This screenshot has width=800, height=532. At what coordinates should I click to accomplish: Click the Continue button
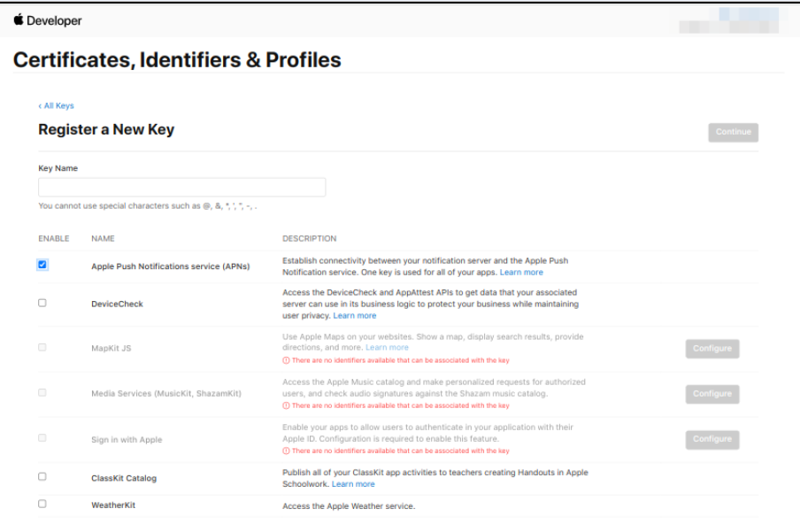(x=733, y=132)
